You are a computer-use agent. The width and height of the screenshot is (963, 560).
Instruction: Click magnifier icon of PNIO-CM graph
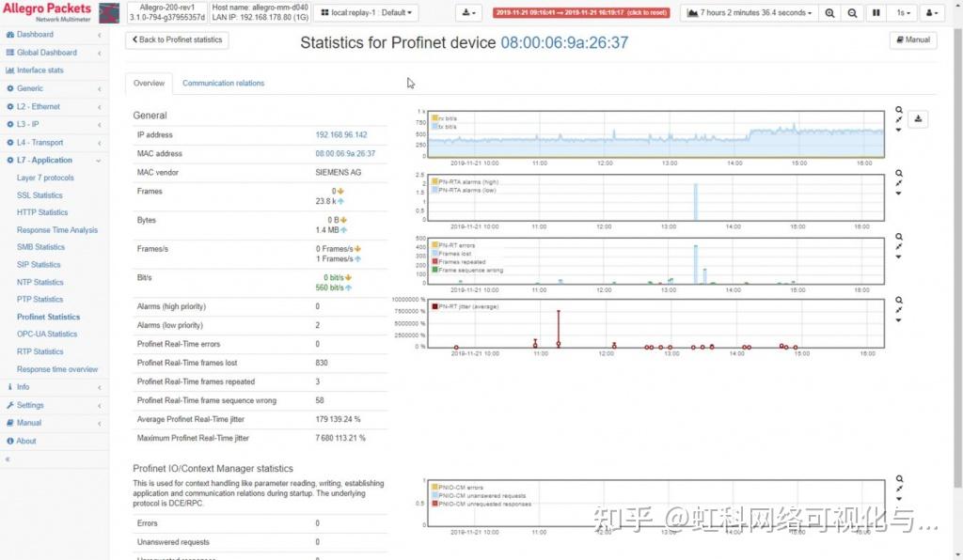click(899, 479)
